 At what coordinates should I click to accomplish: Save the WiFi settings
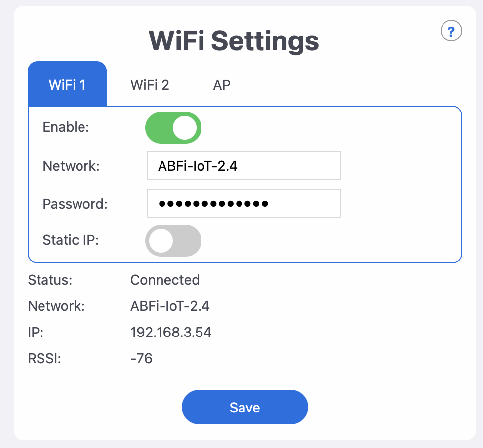(244, 407)
